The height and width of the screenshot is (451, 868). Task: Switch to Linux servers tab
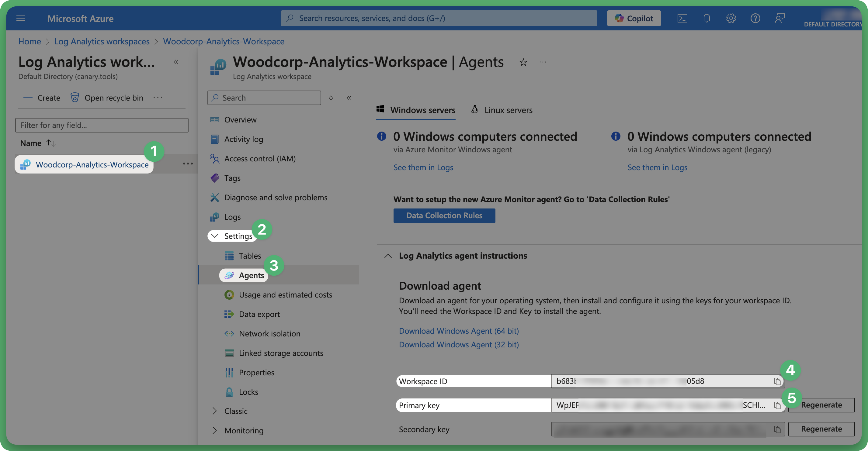(502, 110)
